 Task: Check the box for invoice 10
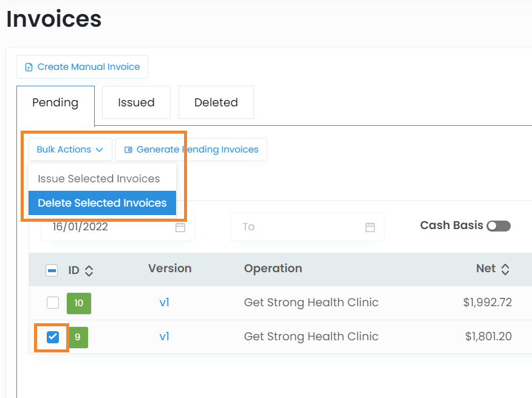(x=53, y=303)
